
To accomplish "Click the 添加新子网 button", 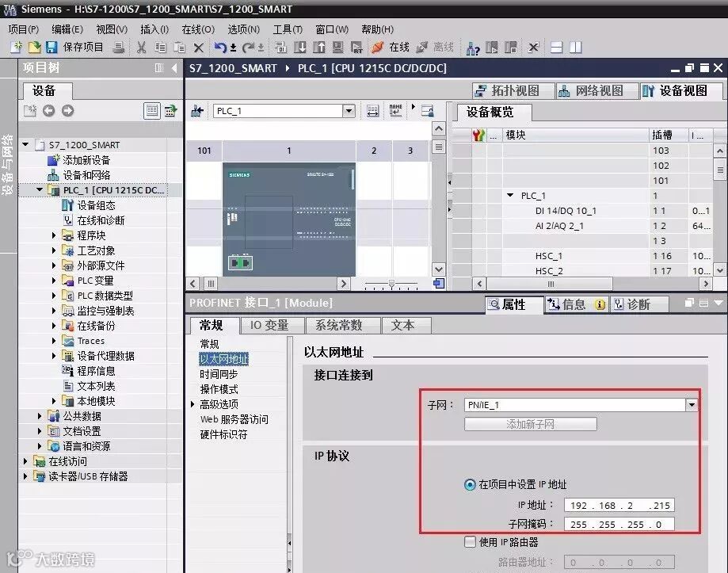I will 530,424.
